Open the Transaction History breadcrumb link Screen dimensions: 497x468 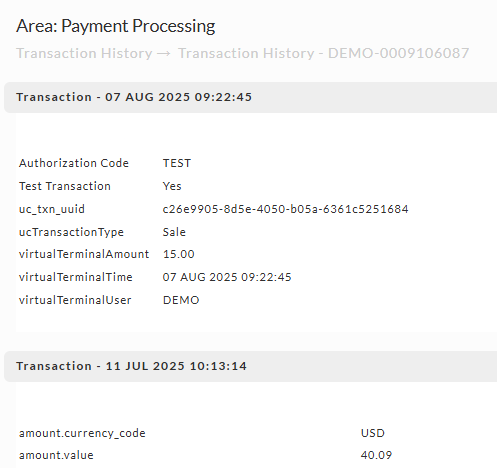(84, 53)
